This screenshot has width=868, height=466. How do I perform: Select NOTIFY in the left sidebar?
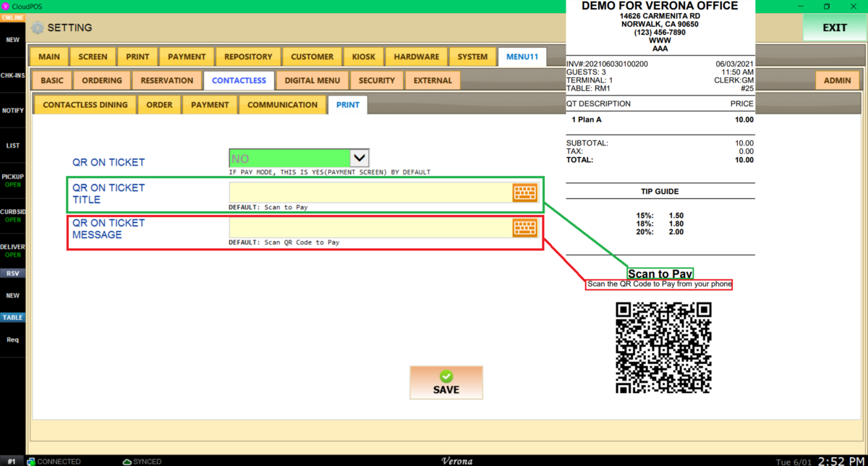tap(13, 111)
